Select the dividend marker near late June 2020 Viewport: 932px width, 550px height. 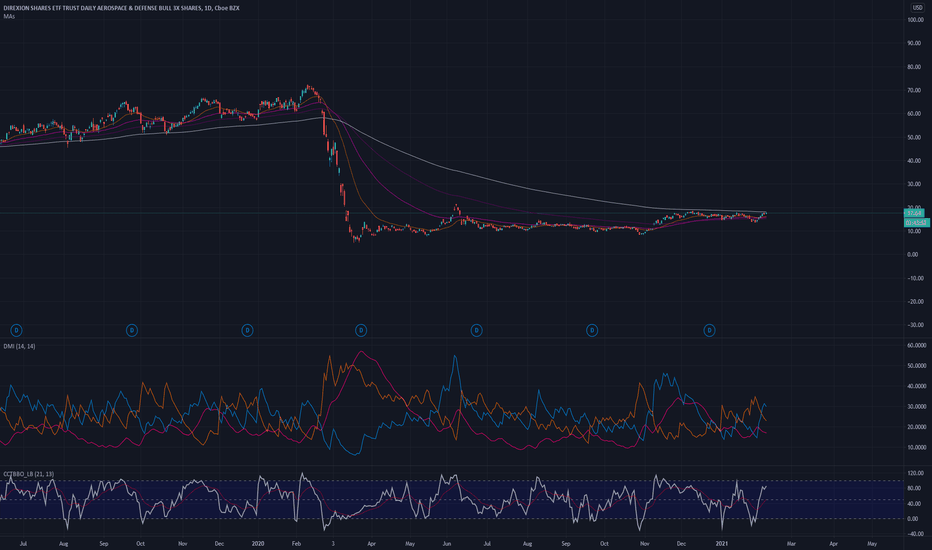click(476, 330)
